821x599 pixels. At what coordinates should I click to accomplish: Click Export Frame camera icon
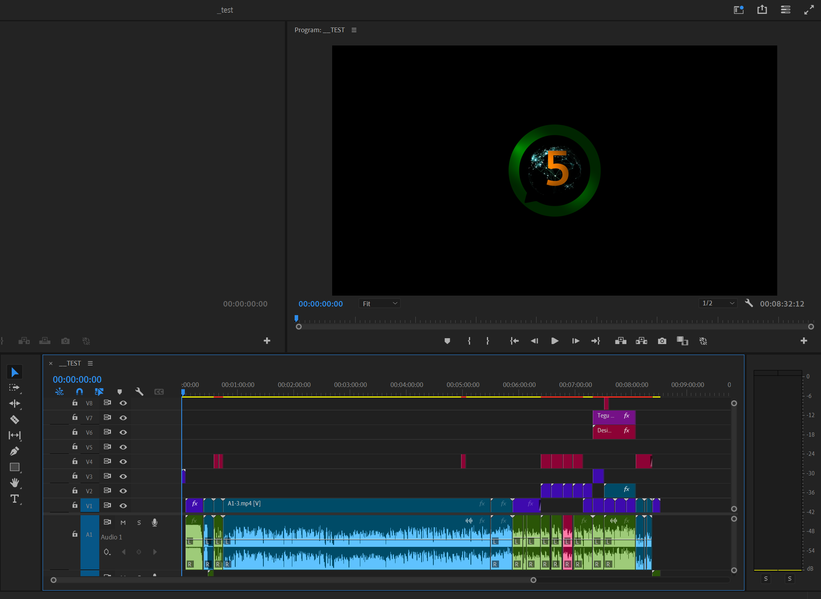[x=662, y=341]
